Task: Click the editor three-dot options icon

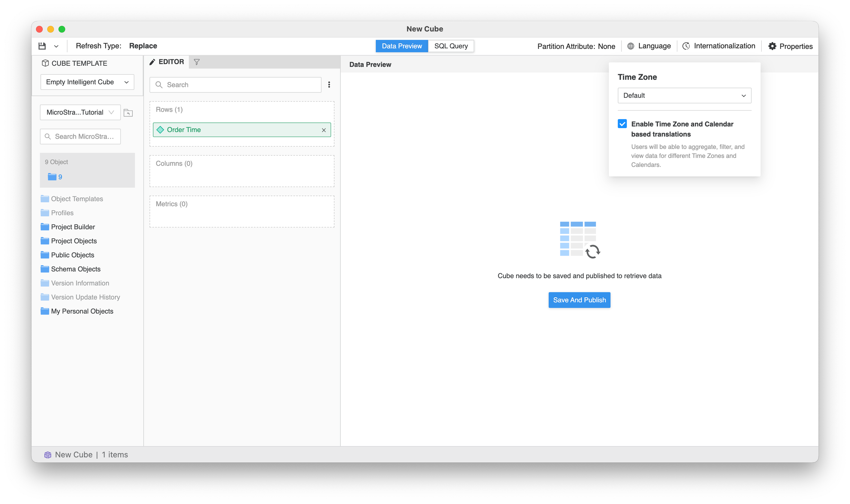Action: point(329,85)
